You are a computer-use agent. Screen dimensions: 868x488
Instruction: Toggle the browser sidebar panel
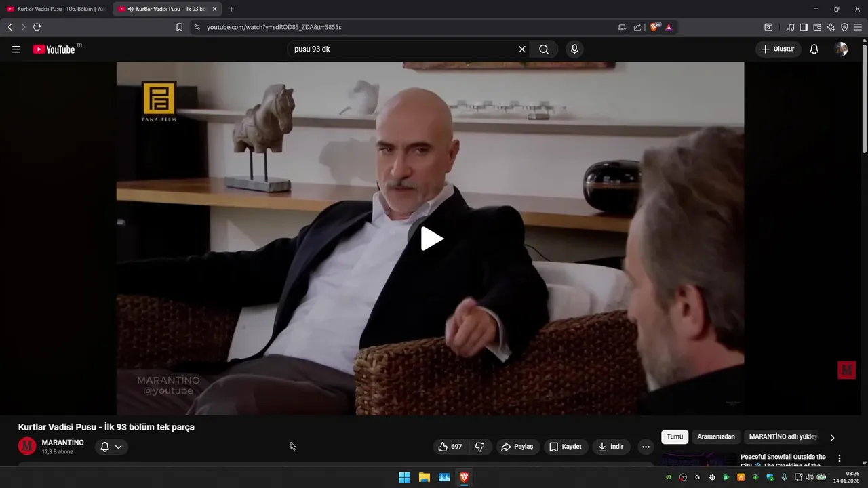click(804, 27)
